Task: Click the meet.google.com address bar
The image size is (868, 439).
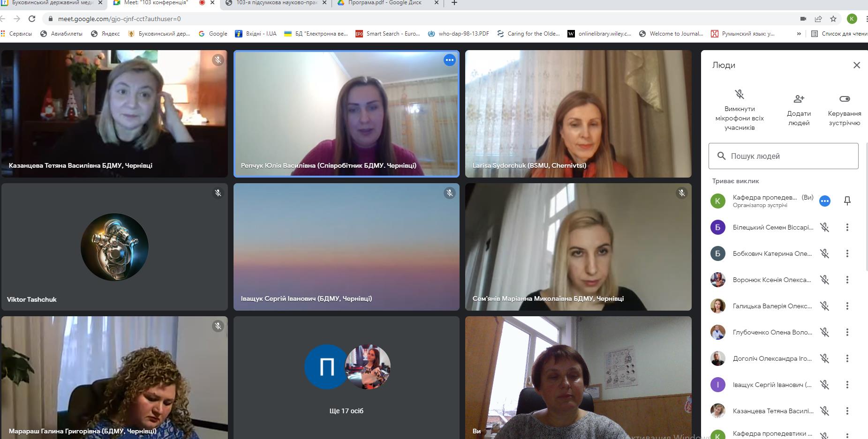Action: click(x=422, y=19)
